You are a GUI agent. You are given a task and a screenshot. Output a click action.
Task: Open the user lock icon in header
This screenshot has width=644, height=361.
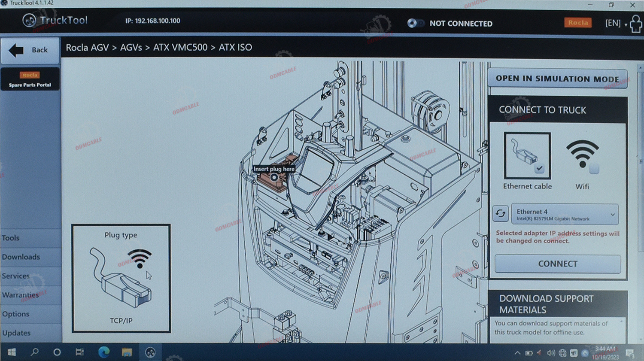click(x=636, y=24)
